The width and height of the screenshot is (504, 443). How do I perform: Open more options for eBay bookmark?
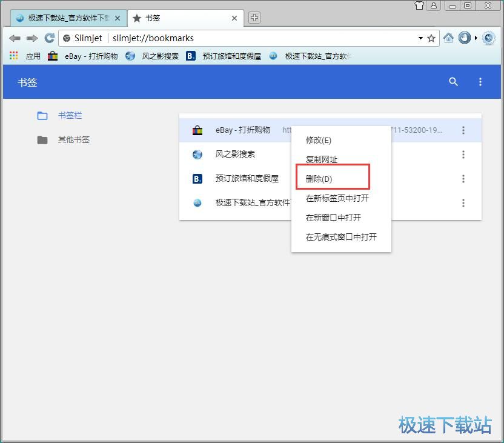click(x=463, y=130)
